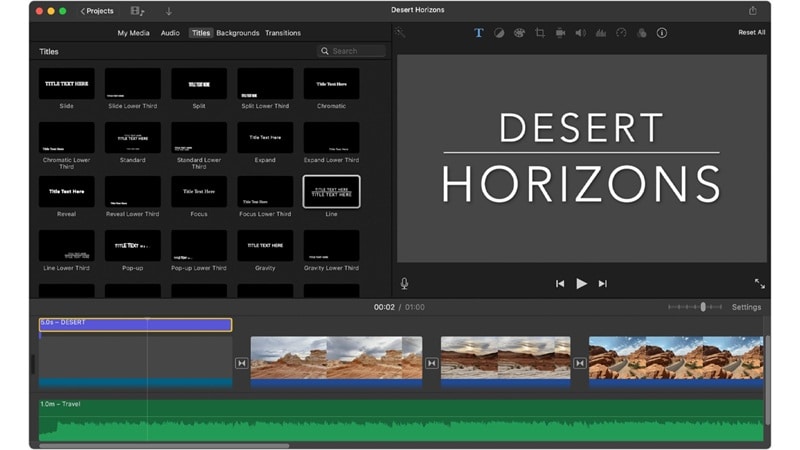Select the Standard Lower Third title
800x450 pixels.
click(199, 138)
